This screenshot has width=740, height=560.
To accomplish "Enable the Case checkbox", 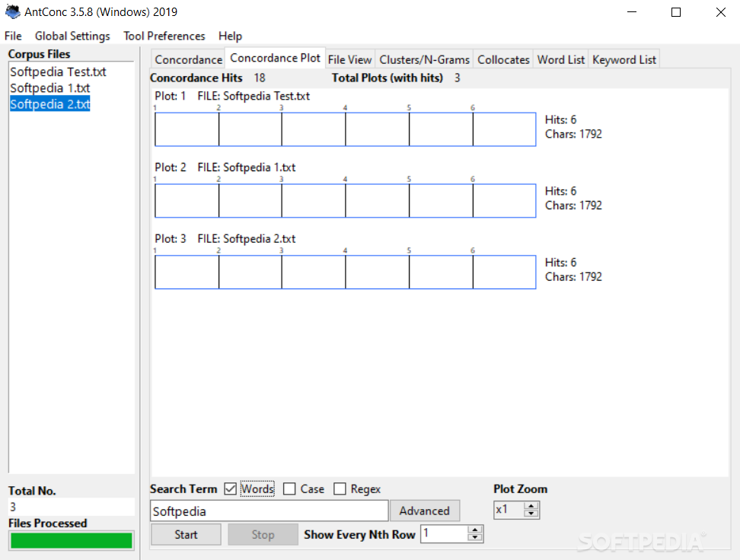I will (289, 488).
